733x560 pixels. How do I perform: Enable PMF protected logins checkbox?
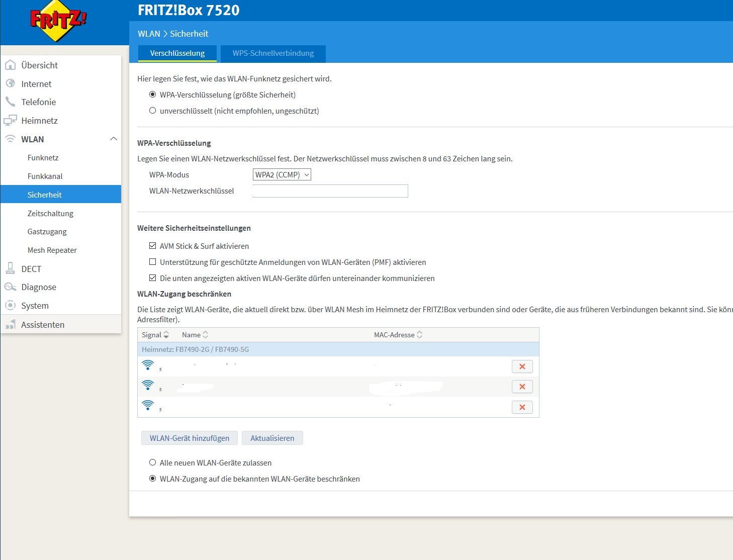(152, 262)
